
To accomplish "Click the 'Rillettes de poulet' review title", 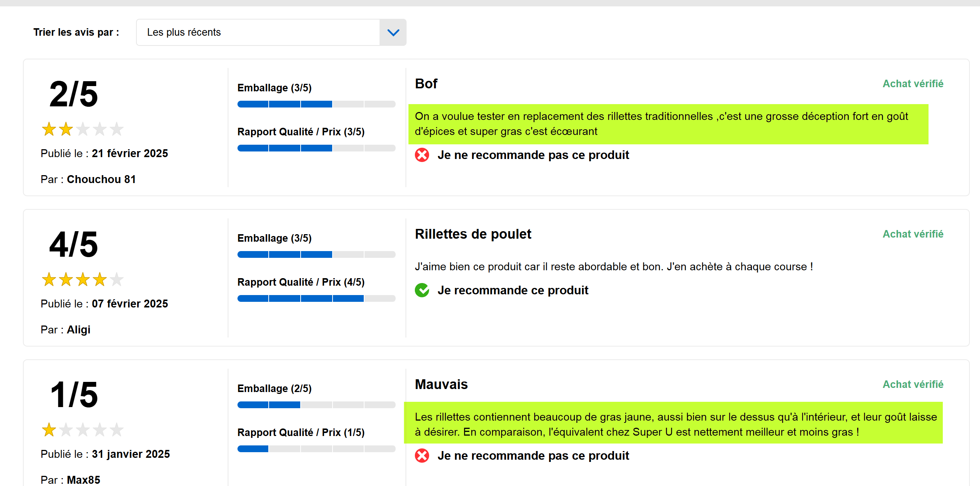I will point(473,234).
